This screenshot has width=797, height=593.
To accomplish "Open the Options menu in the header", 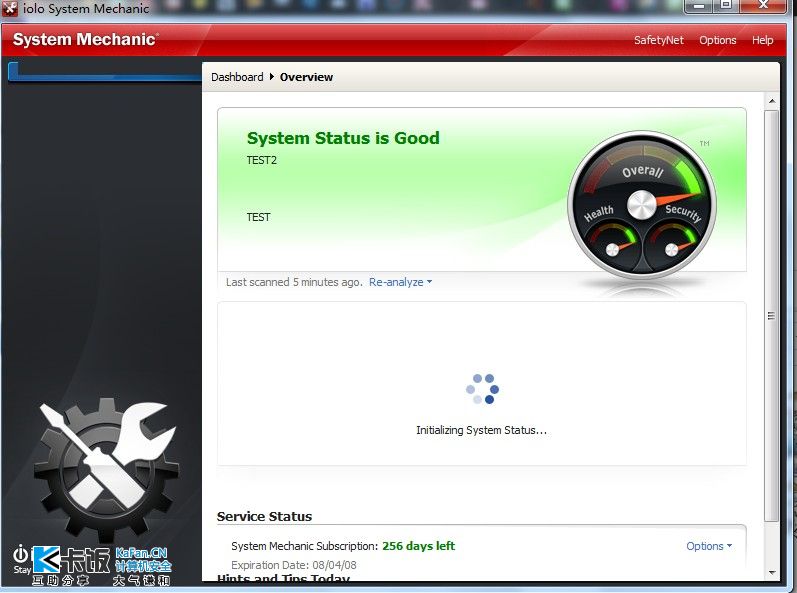I will point(717,40).
